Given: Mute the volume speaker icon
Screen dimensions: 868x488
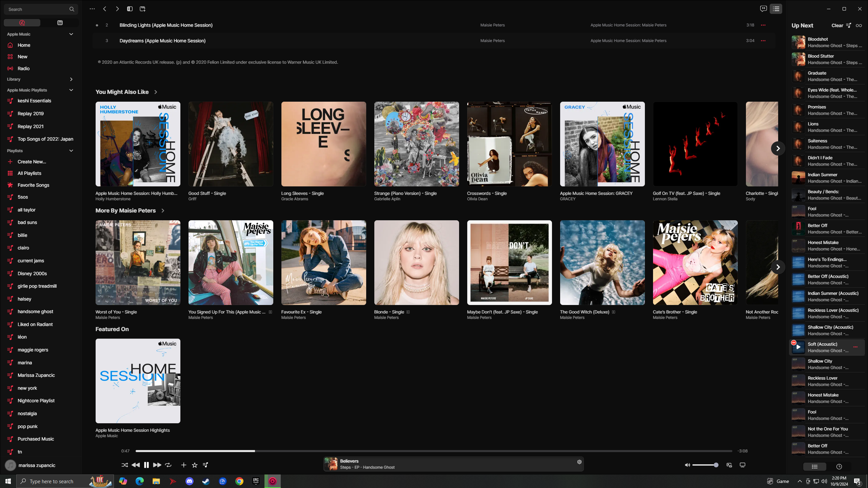Looking at the screenshot, I should click(687, 465).
